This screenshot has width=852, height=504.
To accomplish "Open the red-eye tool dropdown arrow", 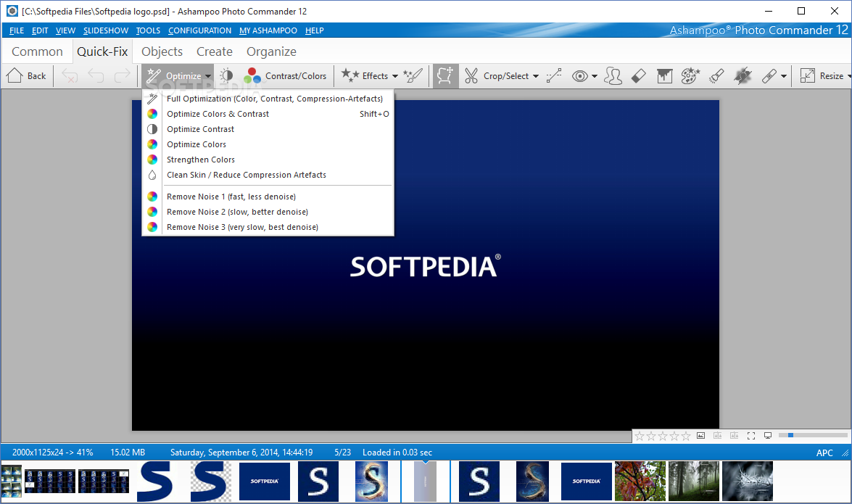I will (x=595, y=76).
